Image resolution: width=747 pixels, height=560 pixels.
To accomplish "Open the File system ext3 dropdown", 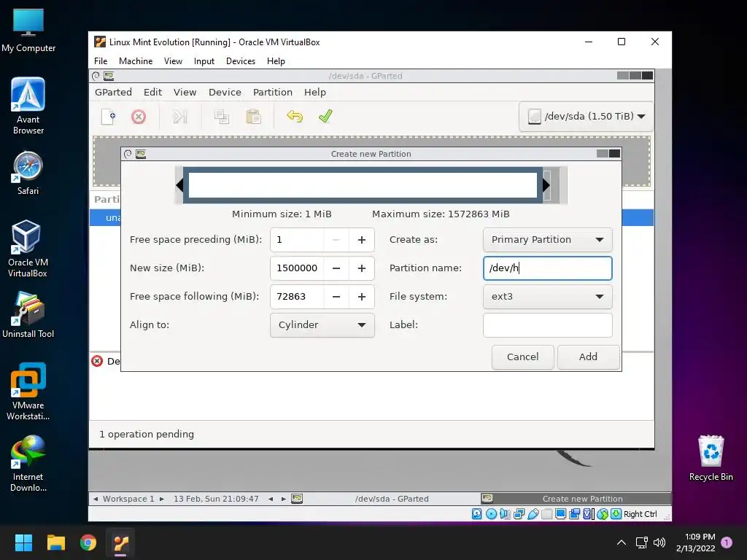I will [547, 297].
